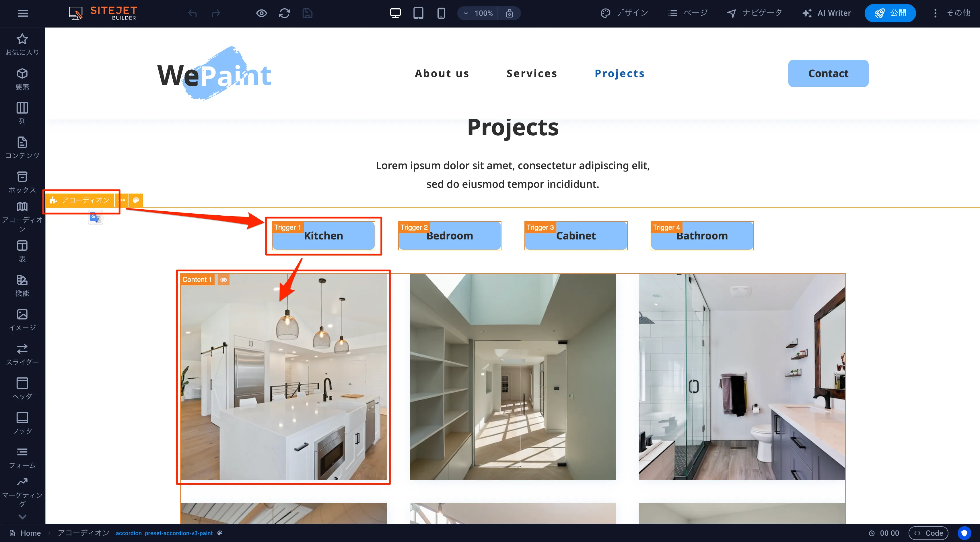Switch to mobile phone view

[441, 13]
